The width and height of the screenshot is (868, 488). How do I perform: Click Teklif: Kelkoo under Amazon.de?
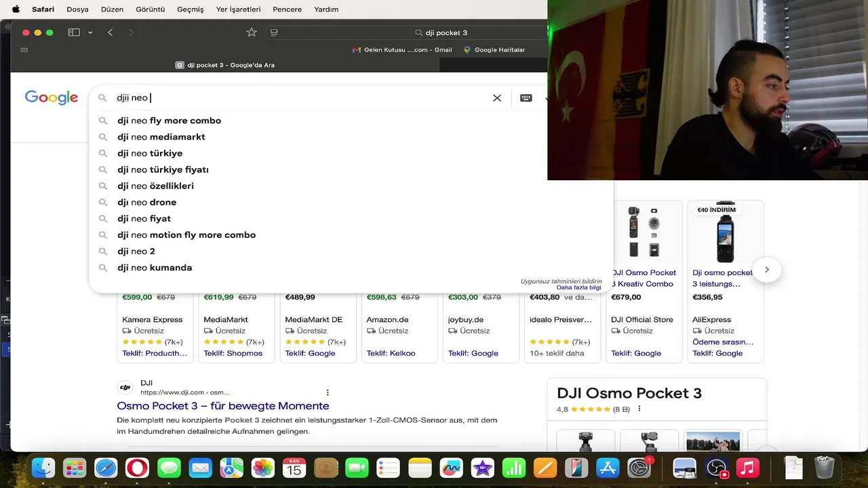[x=391, y=353]
